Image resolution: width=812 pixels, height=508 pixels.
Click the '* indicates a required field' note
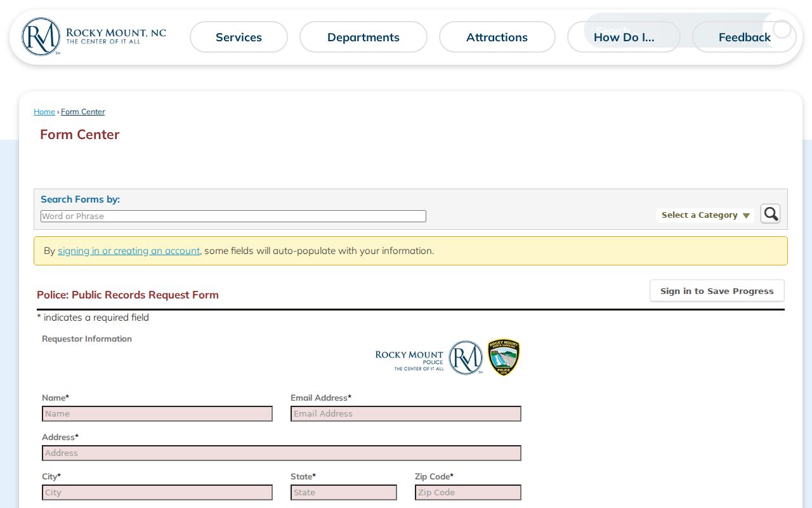click(93, 317)
